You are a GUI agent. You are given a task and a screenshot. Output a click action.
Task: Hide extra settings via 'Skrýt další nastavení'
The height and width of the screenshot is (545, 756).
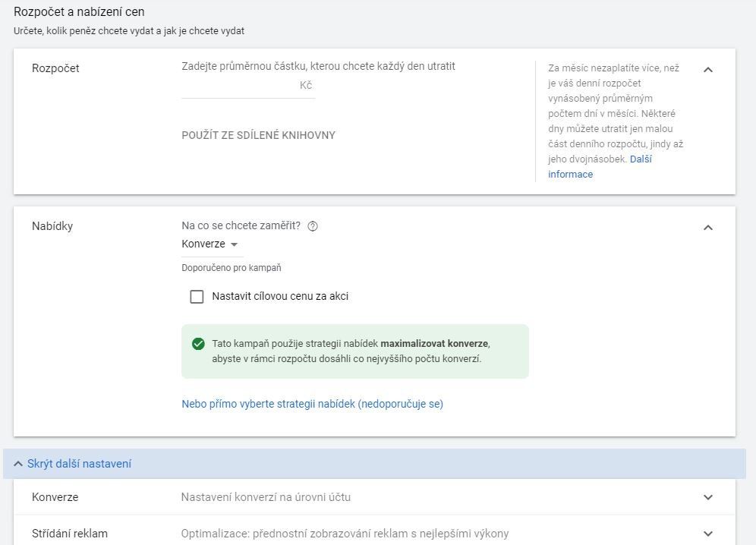tap(79, 464)
